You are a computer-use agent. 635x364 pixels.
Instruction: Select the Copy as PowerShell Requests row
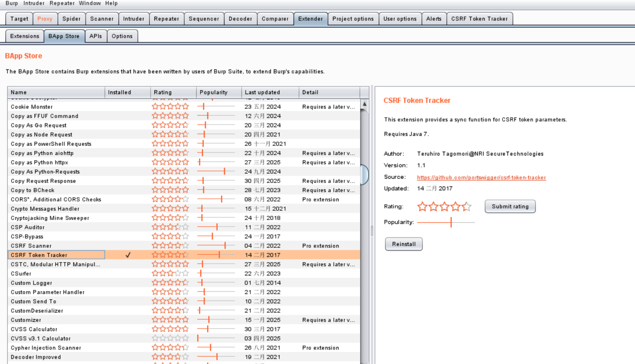tap(184, 144)
